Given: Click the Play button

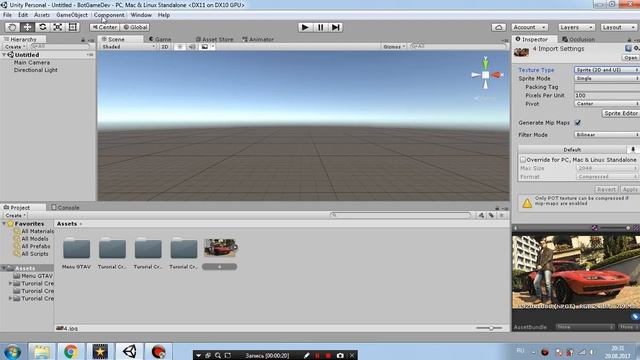Looking at the screenshot, I should click(304, 27).
